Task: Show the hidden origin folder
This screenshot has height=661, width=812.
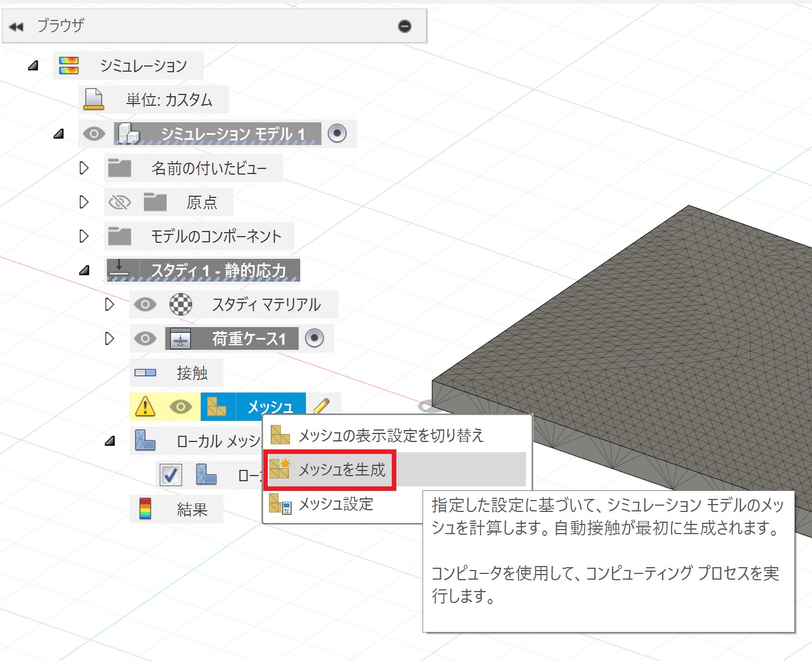Action: [119, 202]
